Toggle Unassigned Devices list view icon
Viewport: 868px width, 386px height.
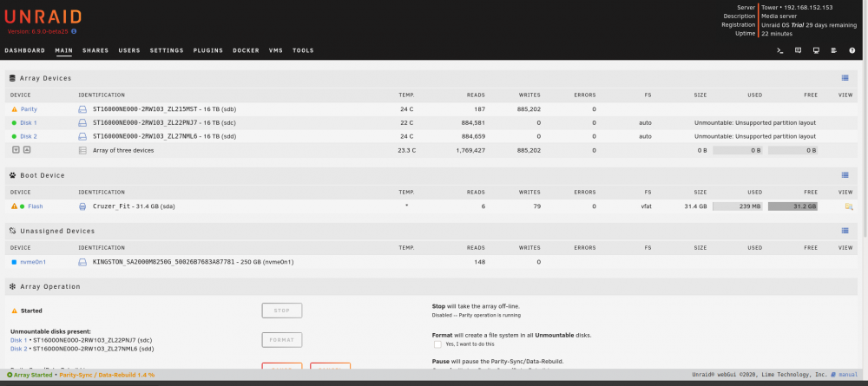(x=845, y=231)
